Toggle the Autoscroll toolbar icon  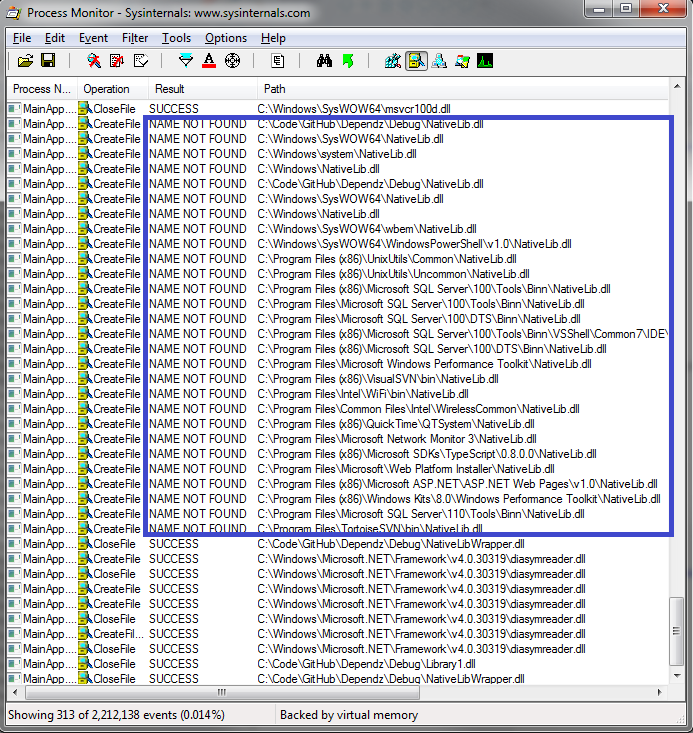[x=117, y=61]
